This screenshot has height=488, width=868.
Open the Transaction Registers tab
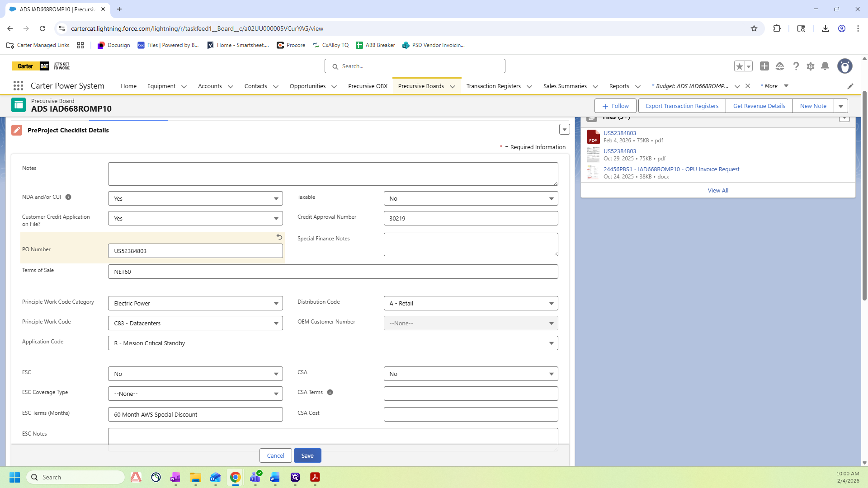point(493,86)
